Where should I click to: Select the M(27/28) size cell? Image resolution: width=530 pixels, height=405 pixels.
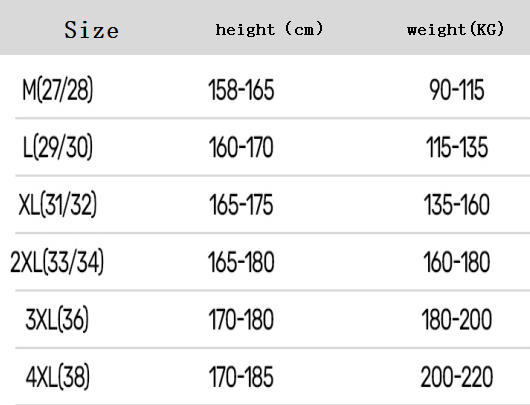point(57,90)
